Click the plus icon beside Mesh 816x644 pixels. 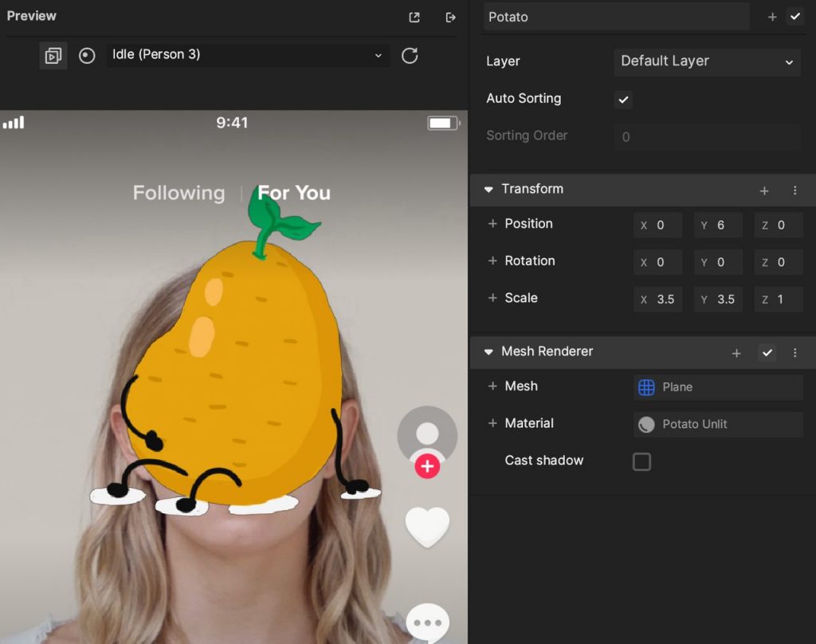492,387
